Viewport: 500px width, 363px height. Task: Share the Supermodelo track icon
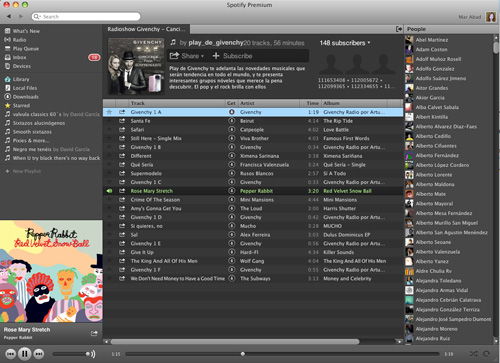[x=122, y=173]
